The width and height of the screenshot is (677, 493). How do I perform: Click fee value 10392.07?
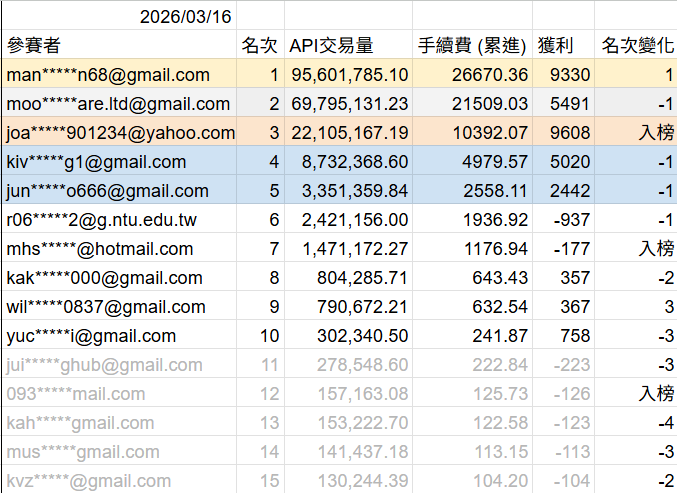[490, 133]
